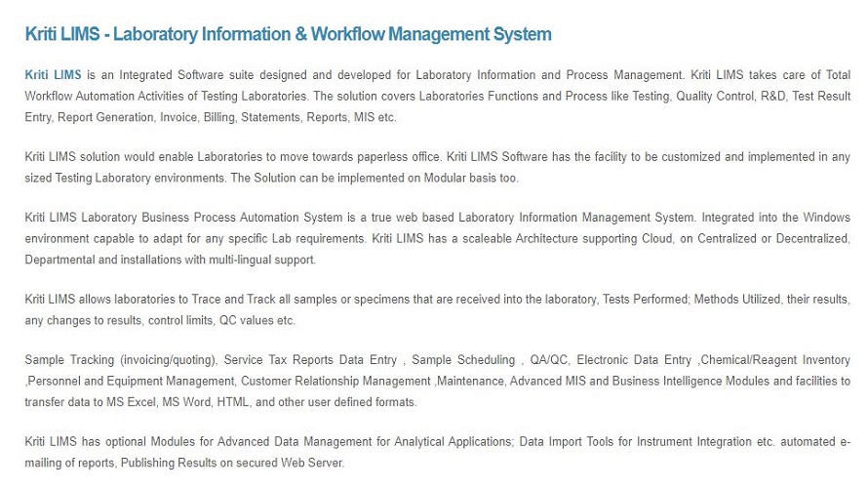This screenshot has width=868, height=488.
Task: Click 'Laboratory Business Process Automation System' text
Action: [212, 217]
